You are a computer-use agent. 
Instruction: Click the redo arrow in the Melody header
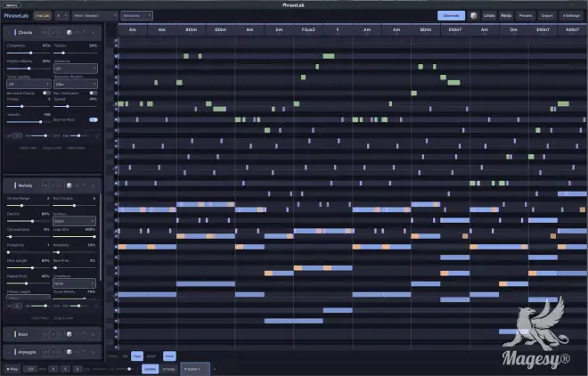[x=85, y=185]
